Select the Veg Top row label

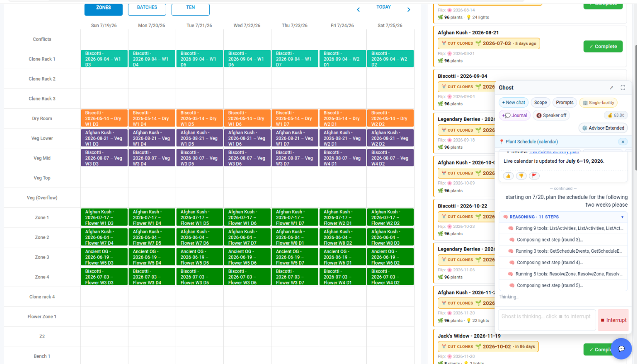click(42, 178)
